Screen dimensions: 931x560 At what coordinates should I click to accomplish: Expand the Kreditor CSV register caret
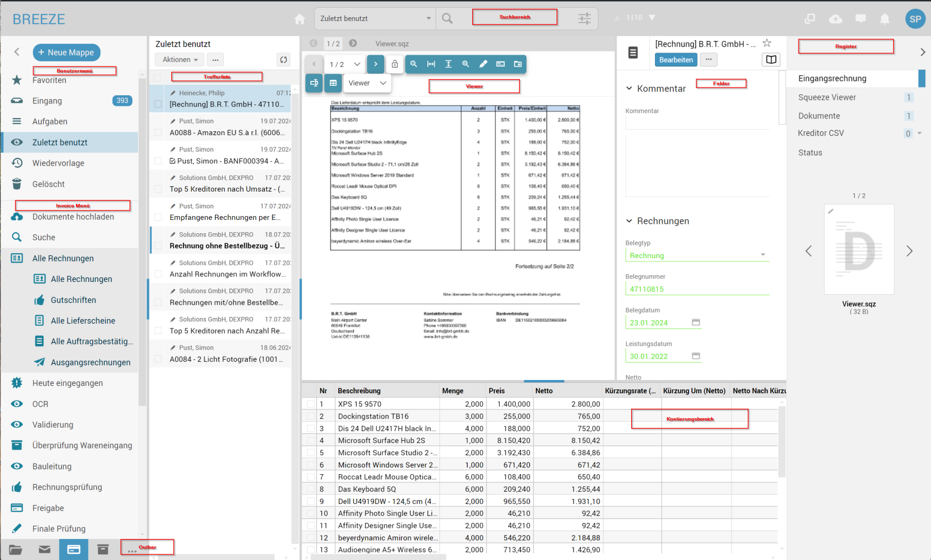919,133
